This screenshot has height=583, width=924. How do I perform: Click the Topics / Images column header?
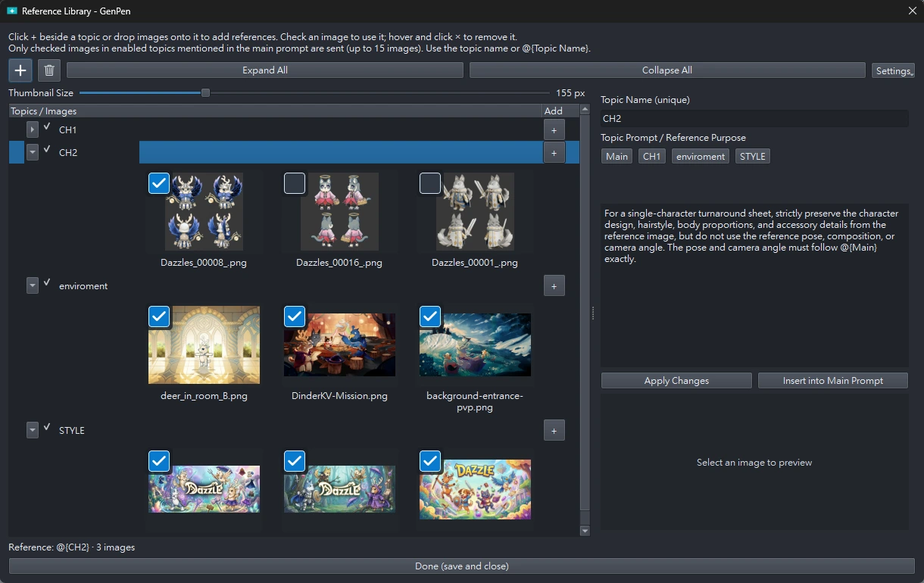[276, 111]
